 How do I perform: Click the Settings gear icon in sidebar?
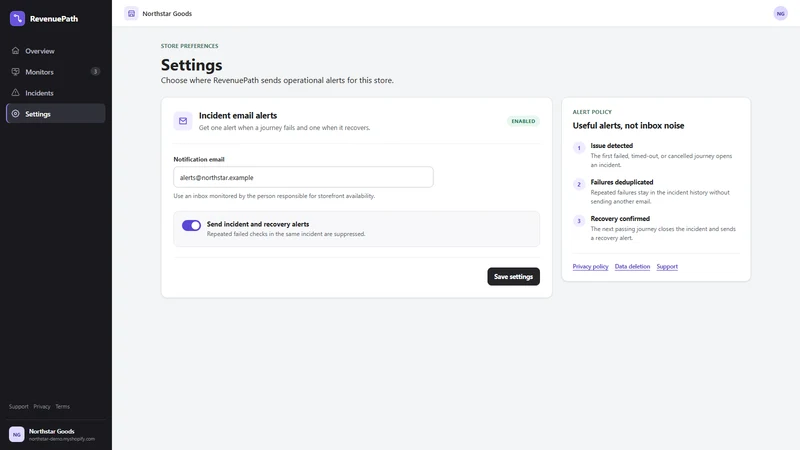15,113
